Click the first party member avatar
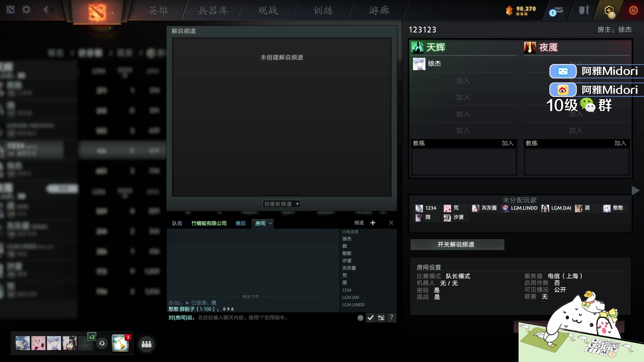The height and width of the screenshot is (362, 644). (x=22, y=343)
